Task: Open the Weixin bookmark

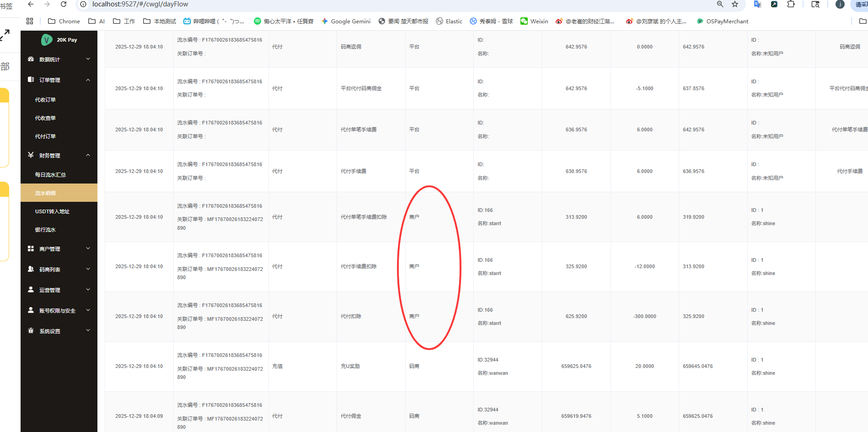Action: (x=534, y=21)
